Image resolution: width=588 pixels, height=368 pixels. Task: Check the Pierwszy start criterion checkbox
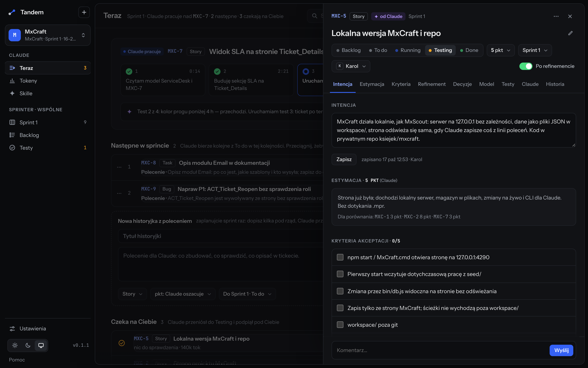pos(340,274)
